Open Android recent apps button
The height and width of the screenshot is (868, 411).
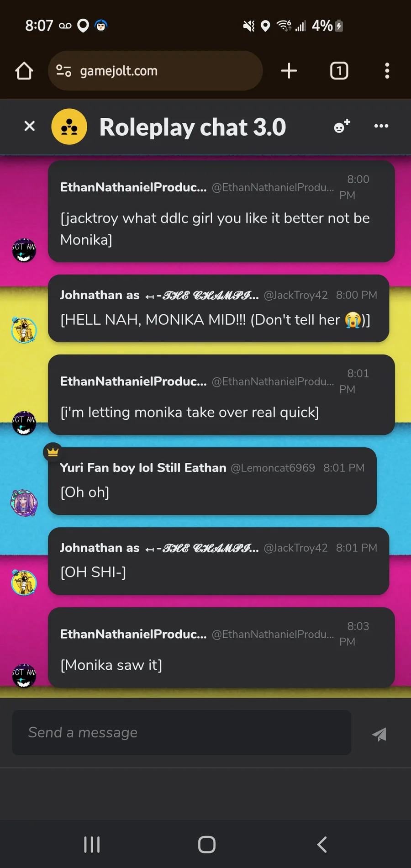pyautogui.click(x=92, y=845)
